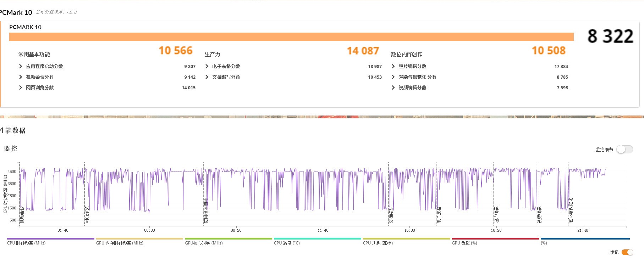The image size is (644, 270).
Task: Click the 4500 y-axis label
Action: 12,171
